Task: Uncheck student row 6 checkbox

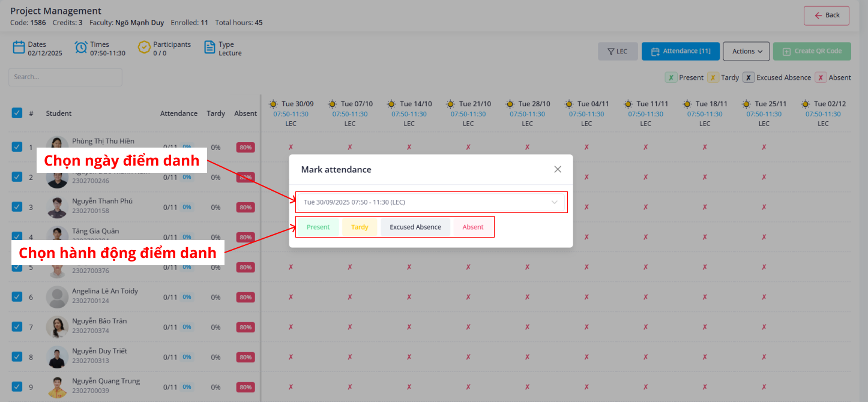Action: coord(17,297)
